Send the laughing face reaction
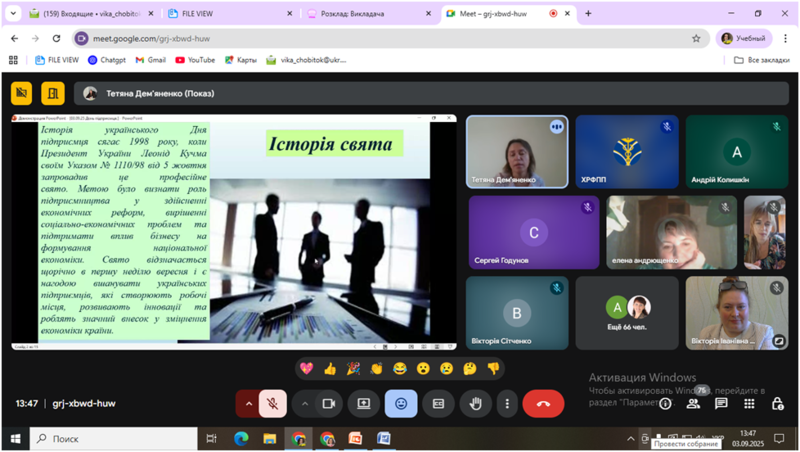Viewport: 800px width, 452px height. pos(400,368)
